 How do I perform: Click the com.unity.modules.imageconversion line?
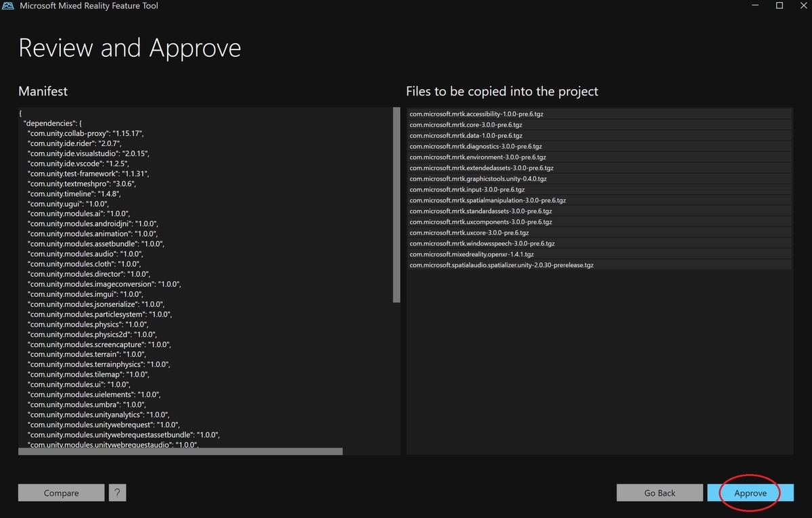click(x=104, y=284)
